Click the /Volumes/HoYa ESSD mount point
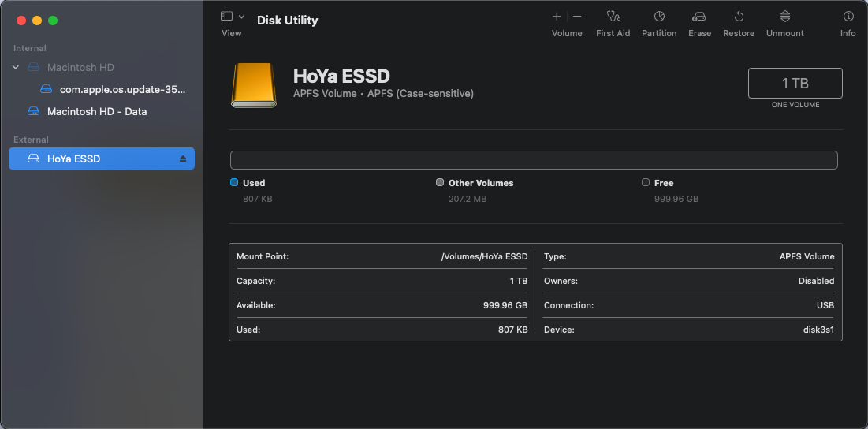 click(484, 256)
